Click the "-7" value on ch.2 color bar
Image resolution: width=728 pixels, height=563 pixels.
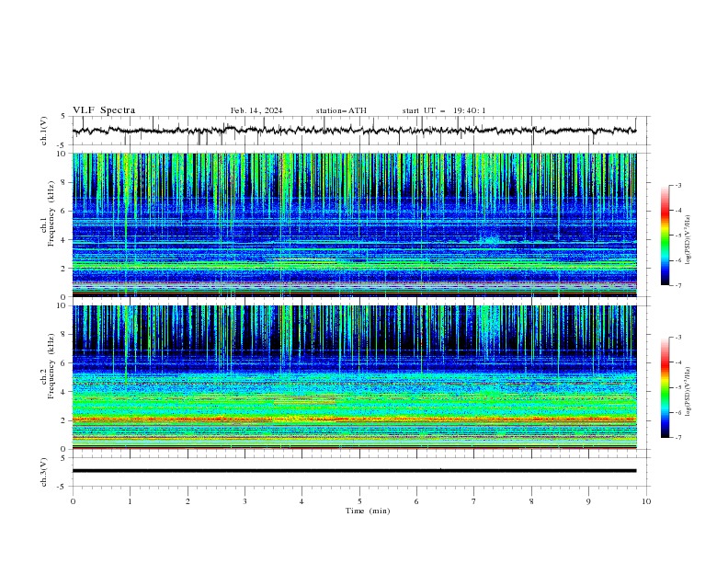point(677,437)
